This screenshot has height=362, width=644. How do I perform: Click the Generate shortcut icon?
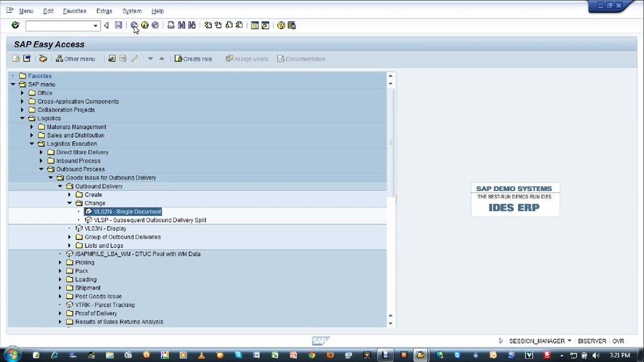pos(265,25)
